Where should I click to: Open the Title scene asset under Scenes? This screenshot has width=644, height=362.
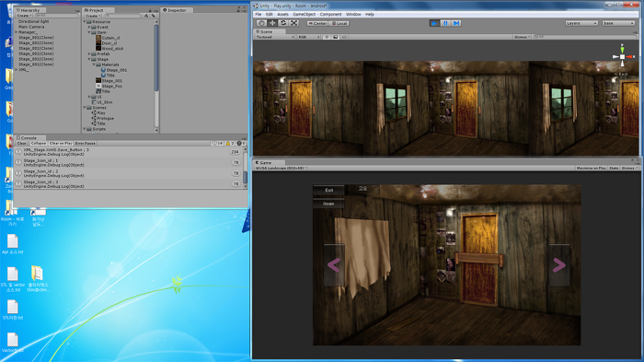98,123
